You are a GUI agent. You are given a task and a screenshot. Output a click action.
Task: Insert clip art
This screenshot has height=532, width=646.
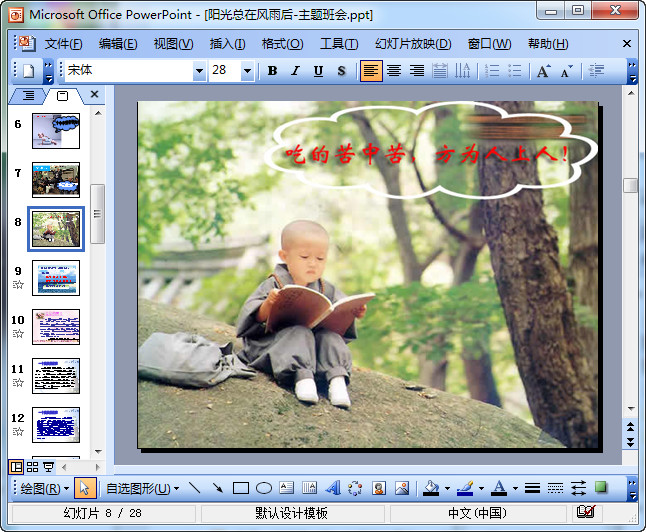(379, 488)
